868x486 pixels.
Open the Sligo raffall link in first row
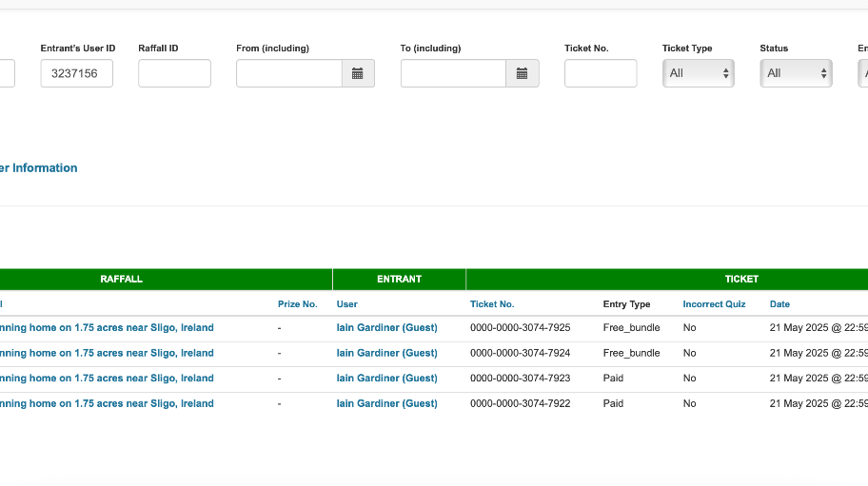pyautogui.click(x=107, y=328)
